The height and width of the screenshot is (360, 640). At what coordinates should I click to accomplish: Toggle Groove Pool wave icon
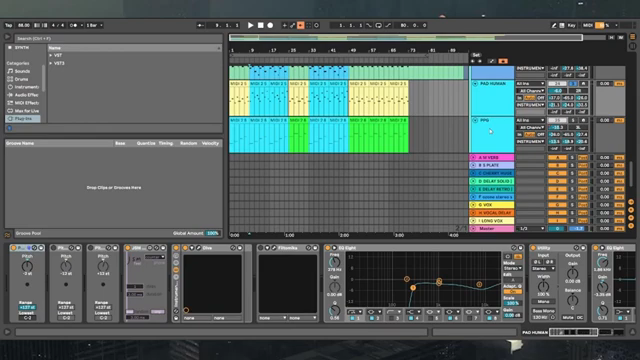(x=7, y=235)
